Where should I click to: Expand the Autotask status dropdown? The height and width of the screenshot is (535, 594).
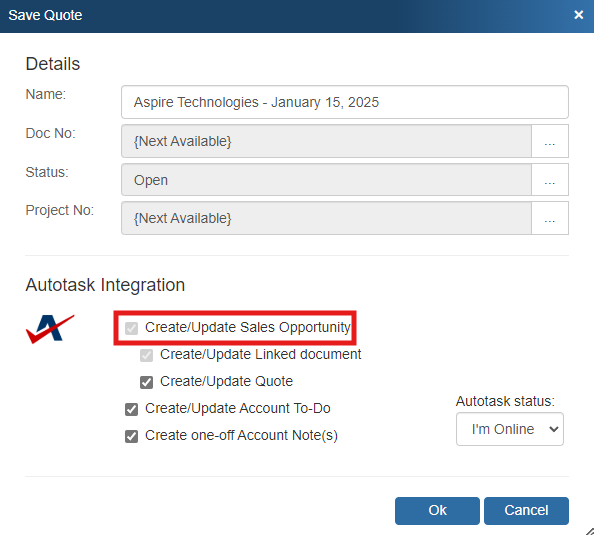tap(510, 429)
